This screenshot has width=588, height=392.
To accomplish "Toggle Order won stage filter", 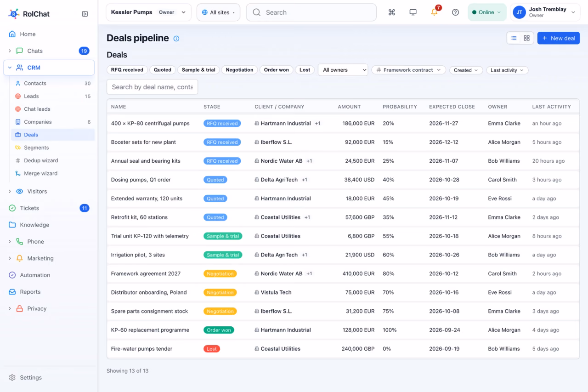I will pyautogui.click(x=277, y=70).
